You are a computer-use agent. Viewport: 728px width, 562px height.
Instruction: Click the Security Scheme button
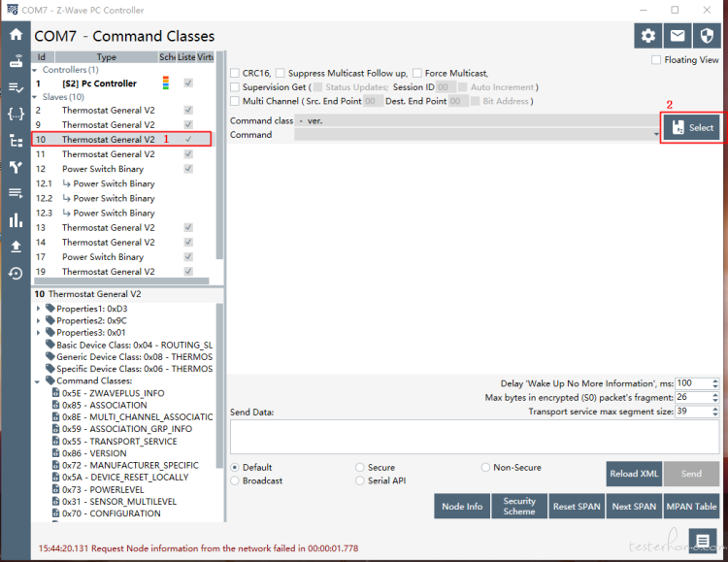[x=519, y=507]
